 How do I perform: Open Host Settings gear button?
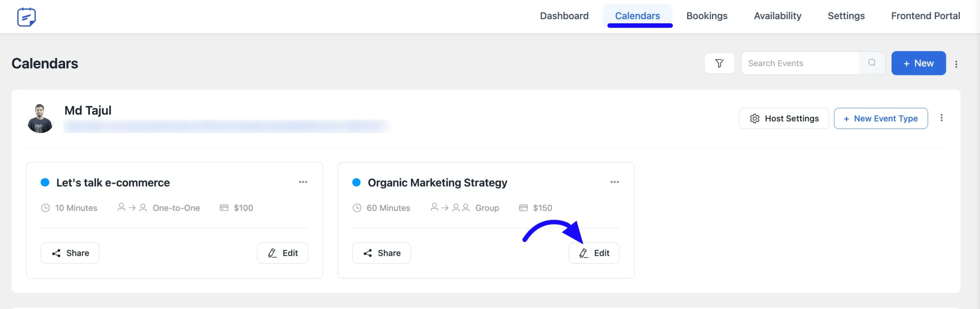click(784, 119)
